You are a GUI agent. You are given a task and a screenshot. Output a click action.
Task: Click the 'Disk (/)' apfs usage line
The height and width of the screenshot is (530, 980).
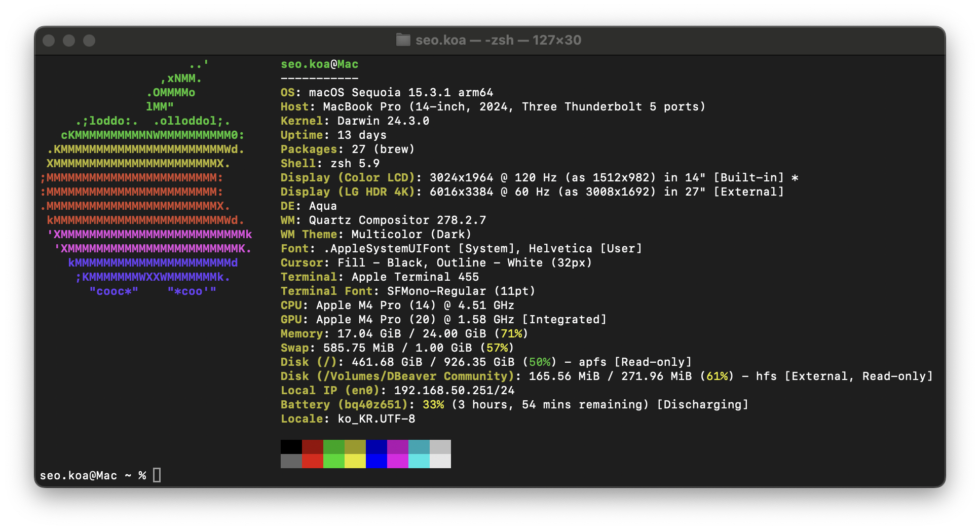click(486, 362)
